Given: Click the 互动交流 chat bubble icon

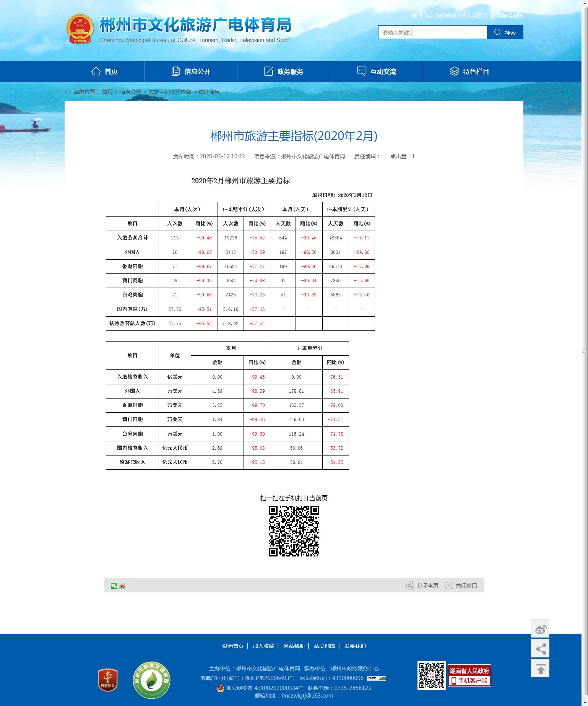Looking at the screenshot, I should click(362, 71).
